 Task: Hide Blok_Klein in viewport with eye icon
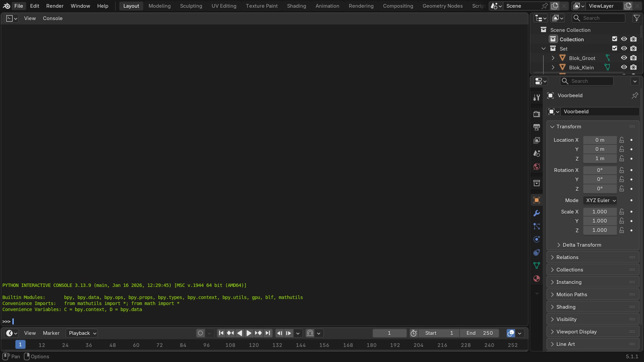[624, 67]
